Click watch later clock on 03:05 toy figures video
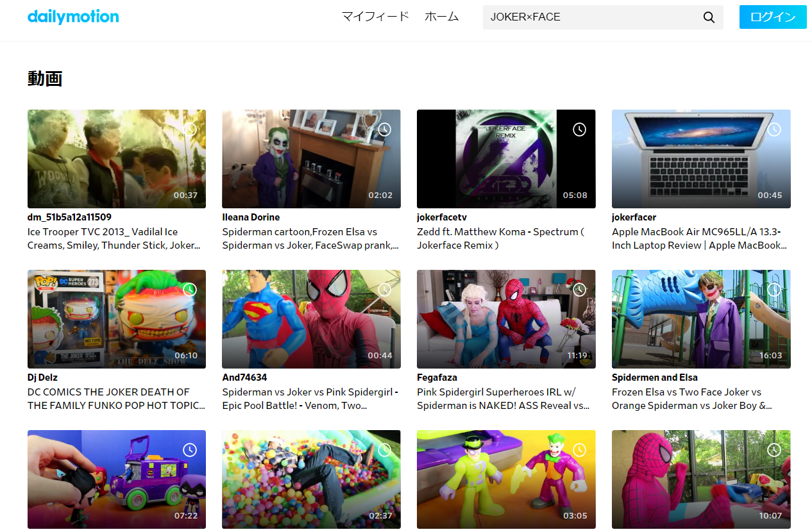Viewport: 812px width, 532px height. [x=579, y=450]
